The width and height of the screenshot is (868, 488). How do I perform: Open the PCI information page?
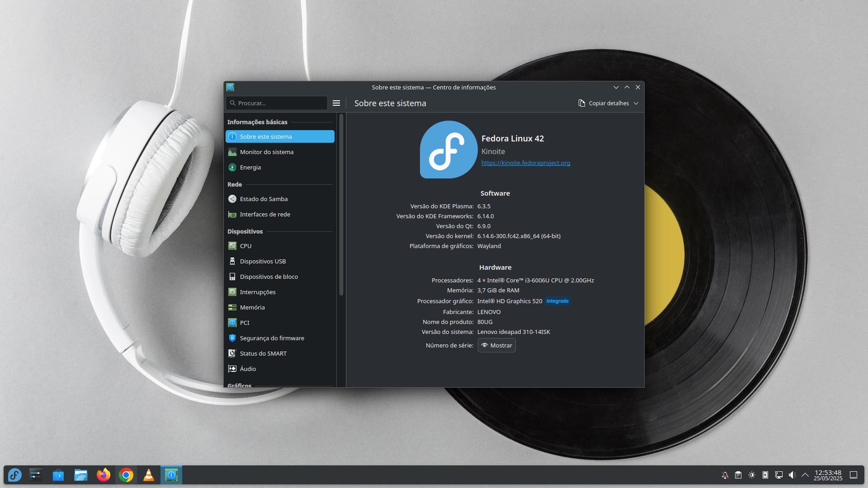click(x=280, y=323)
